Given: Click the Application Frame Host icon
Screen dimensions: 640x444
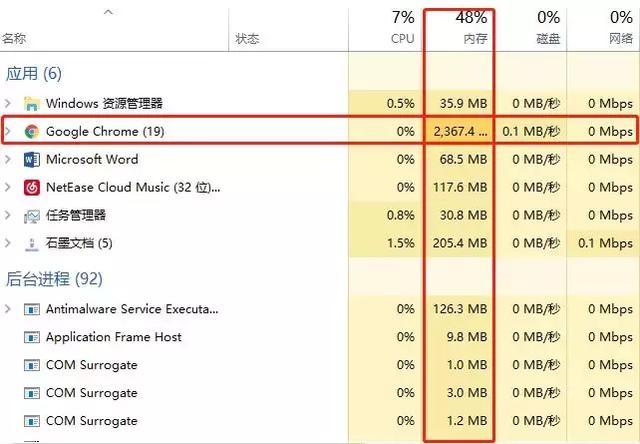Looking at the screenshot, I should (x=31, y=337).
